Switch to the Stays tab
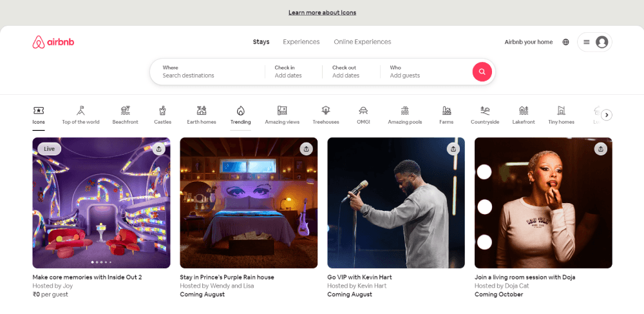The width and height of the screenshot is (644, 314). [261, 42]
